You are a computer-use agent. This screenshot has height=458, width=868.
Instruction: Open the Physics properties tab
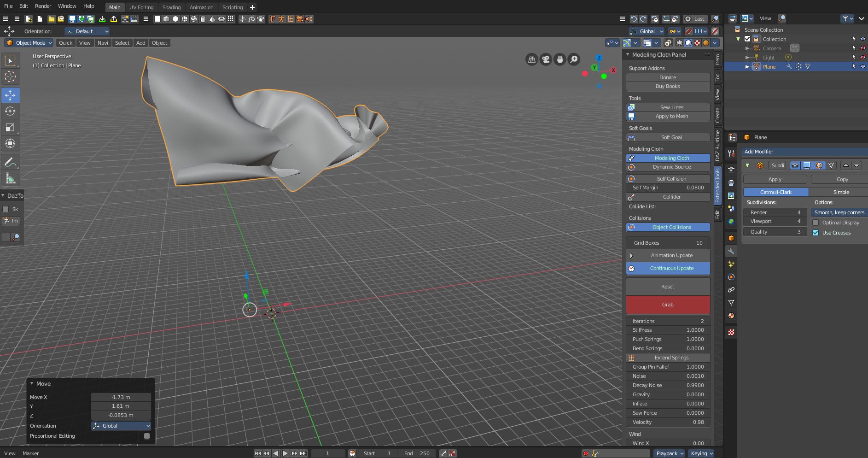point(731,277)
